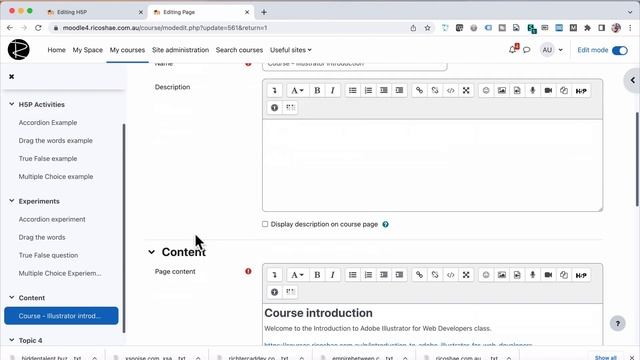
Task: Close the course index drawer
Action: pos(11,76)
